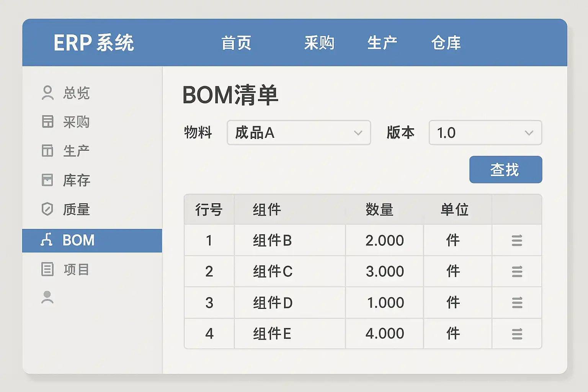Image resolution: width=588 pixels, height=392 pixels.
Task: Click the 查找 search button
Action: pos(505,169)
